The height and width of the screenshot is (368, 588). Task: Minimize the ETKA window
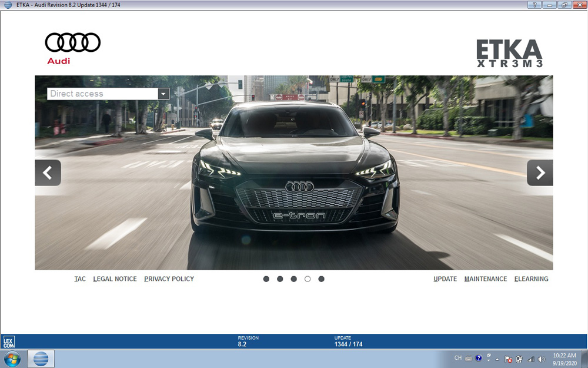tap(549, 5)
